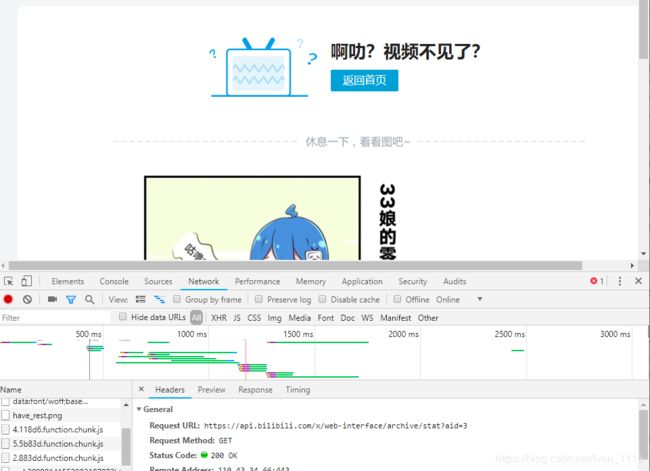The image size is (650, 471).
Task: Activate the inspect element picker icon
Action: click(x=8, y=282)
